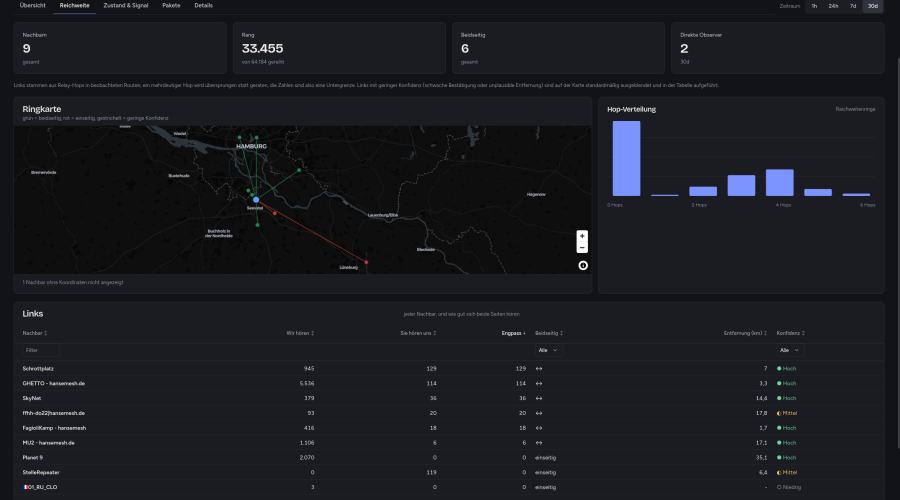900x500 pixels.
Task: Open the GHETTO - hansemesh.de neighbor
Action: pos(53,383)
